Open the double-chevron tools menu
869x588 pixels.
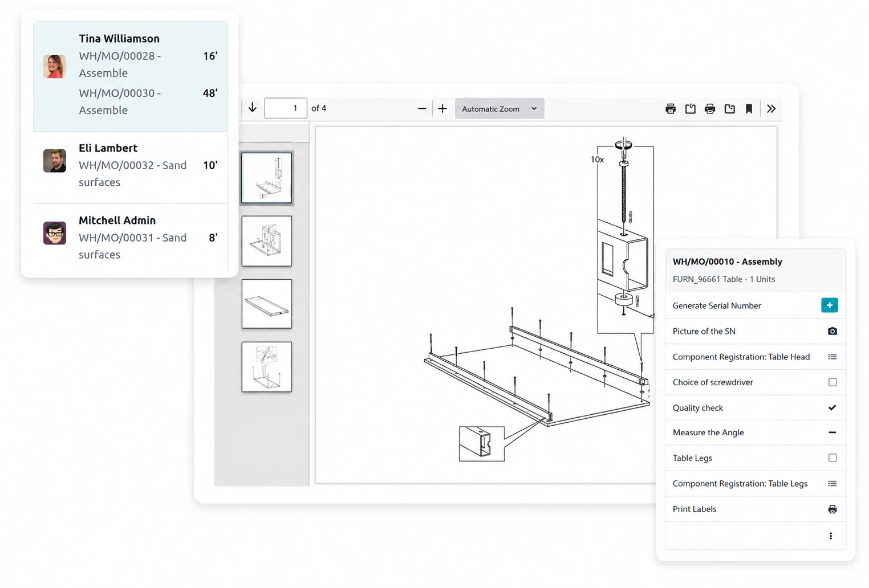coord(771,109)
